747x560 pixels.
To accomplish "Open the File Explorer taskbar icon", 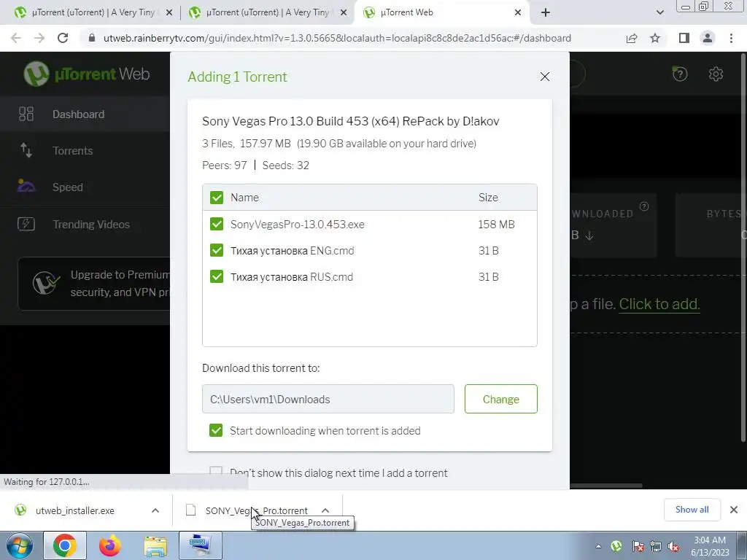I will pos(156,545).
